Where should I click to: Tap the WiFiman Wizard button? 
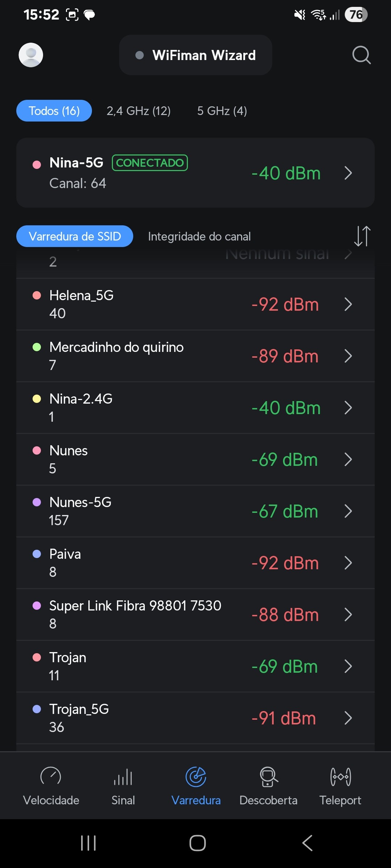[195, 55]
